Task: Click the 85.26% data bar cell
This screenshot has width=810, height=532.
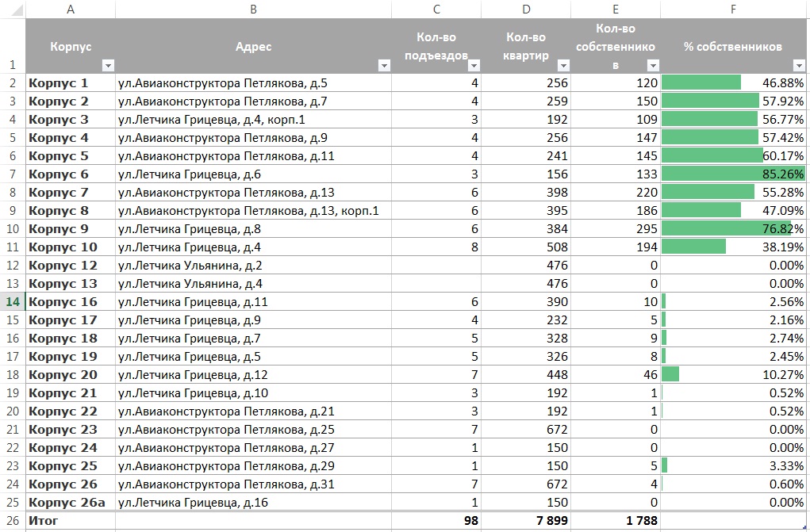Action: tap(733, 174)
